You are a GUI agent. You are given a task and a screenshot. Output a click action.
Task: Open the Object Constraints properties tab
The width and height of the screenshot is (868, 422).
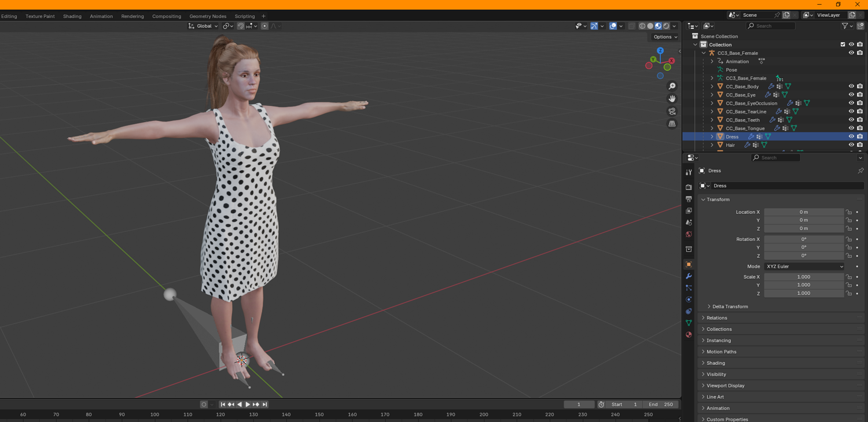pyautogui.click(x=689, y=312)
